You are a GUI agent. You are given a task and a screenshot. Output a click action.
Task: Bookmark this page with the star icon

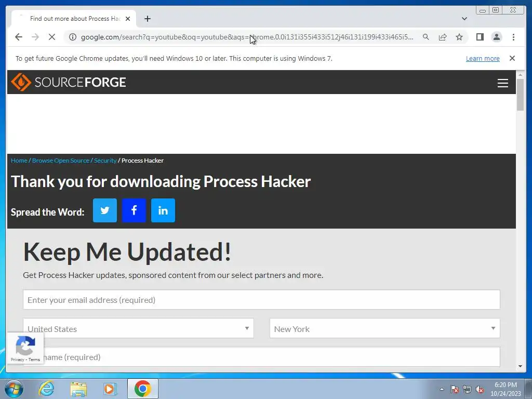[x=459, y=37]
